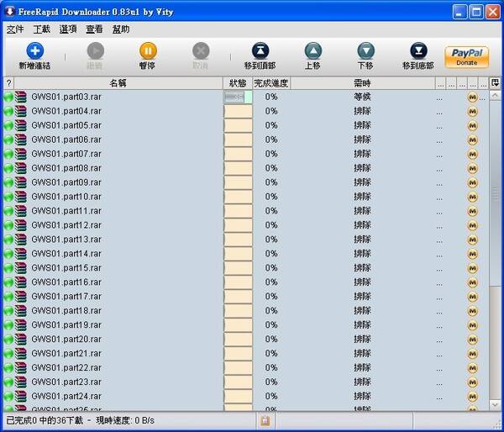Click the RAR archive icon of GWS01.part23.rar

point(20,382)
